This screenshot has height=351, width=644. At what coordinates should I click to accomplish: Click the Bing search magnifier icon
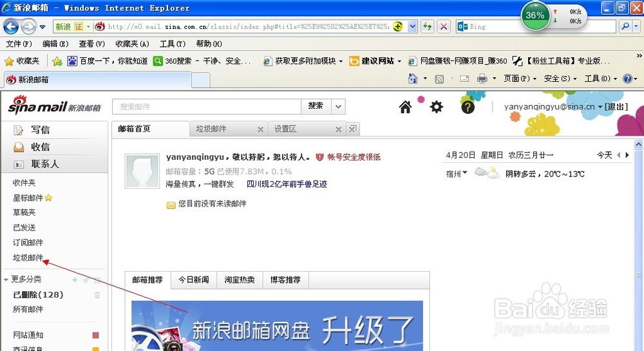625,26
